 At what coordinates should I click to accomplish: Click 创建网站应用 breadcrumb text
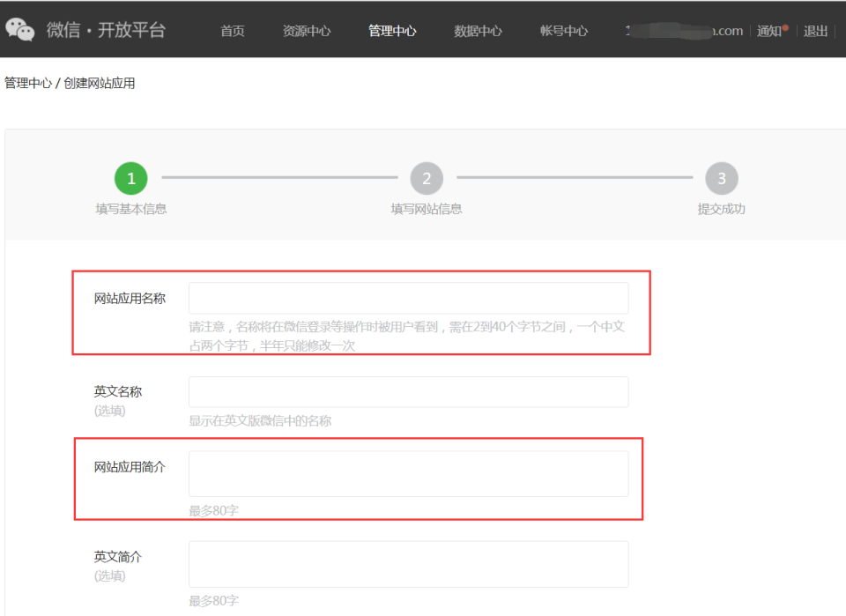click(x=100, y=83)
